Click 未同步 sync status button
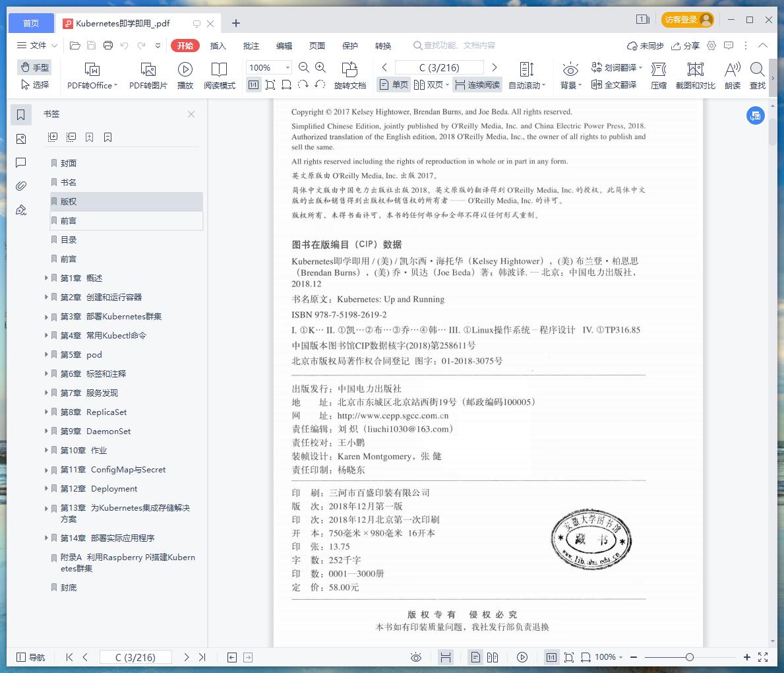 click(x=646, y=46)
